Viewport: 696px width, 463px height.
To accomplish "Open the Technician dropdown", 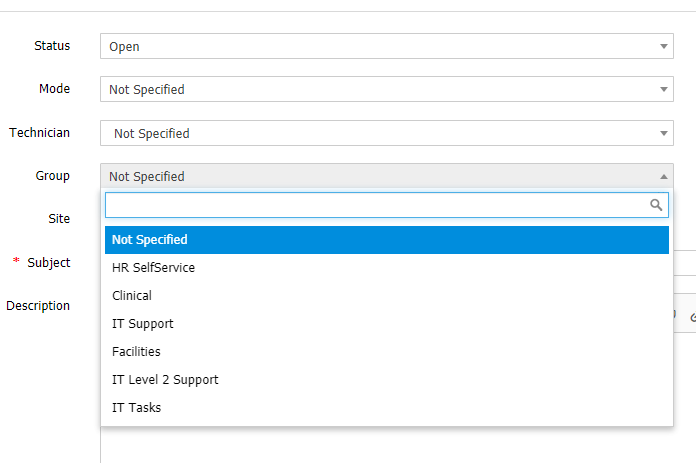I will point(386,133).
